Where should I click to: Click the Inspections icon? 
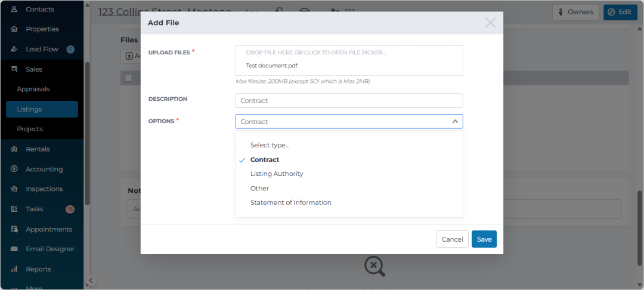tap(14, 189)
